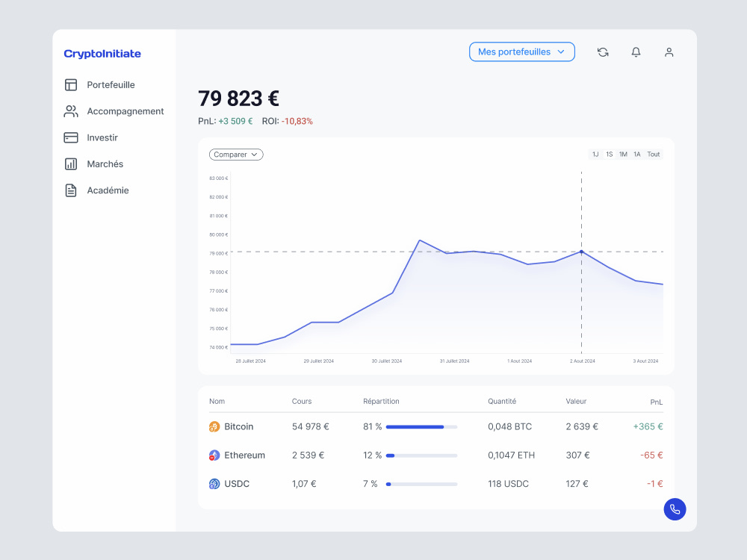The image size is (747, 560).
Task: Click the USDC 7 % allocation bar
Action: pyautogui.click(x=421, y=485)
